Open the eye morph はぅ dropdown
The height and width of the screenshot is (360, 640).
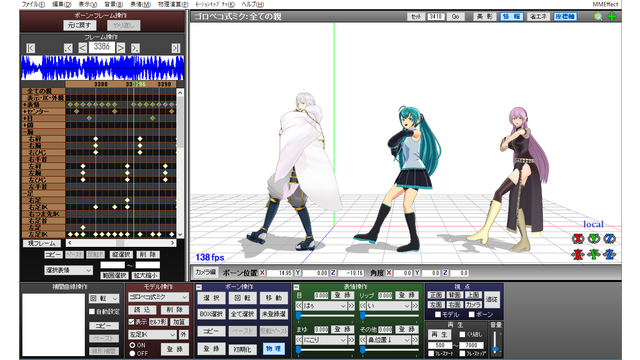(325, 306)
